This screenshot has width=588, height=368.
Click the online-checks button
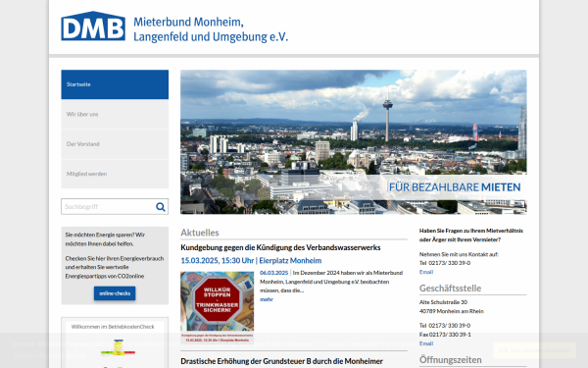click(x=115, y=293)
